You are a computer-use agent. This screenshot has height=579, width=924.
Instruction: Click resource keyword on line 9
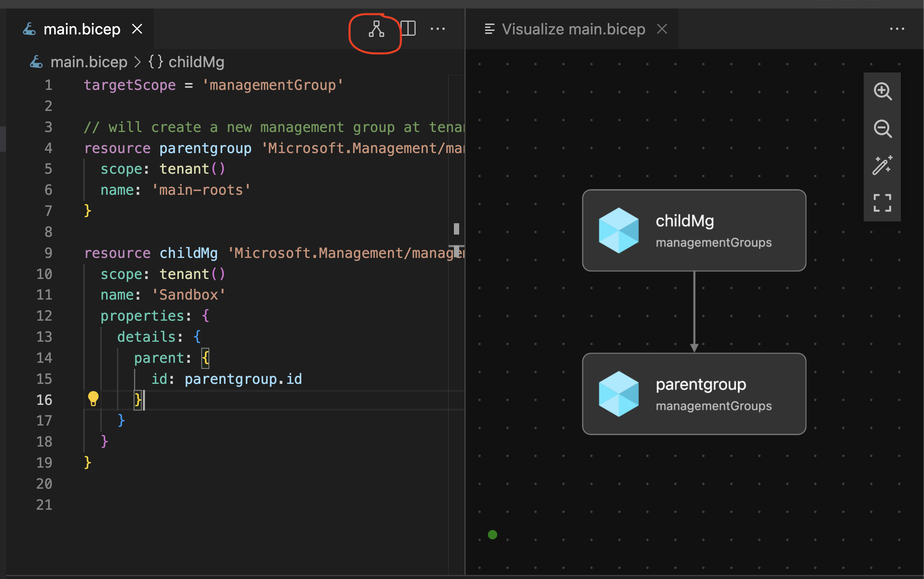117,253
